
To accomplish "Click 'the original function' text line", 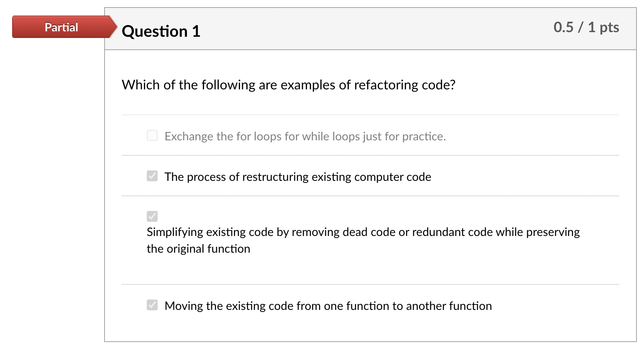I will [198, 249].
